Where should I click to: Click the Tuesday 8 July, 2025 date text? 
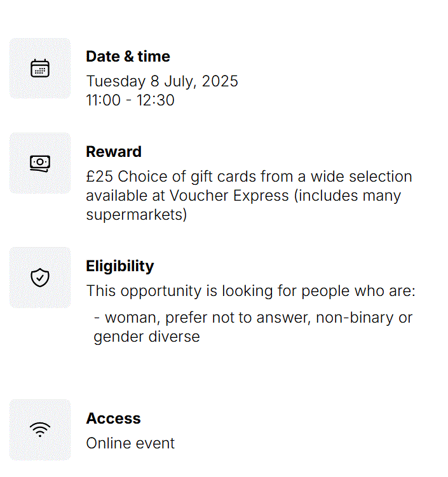pyautogui.click(x=162, y=81)
